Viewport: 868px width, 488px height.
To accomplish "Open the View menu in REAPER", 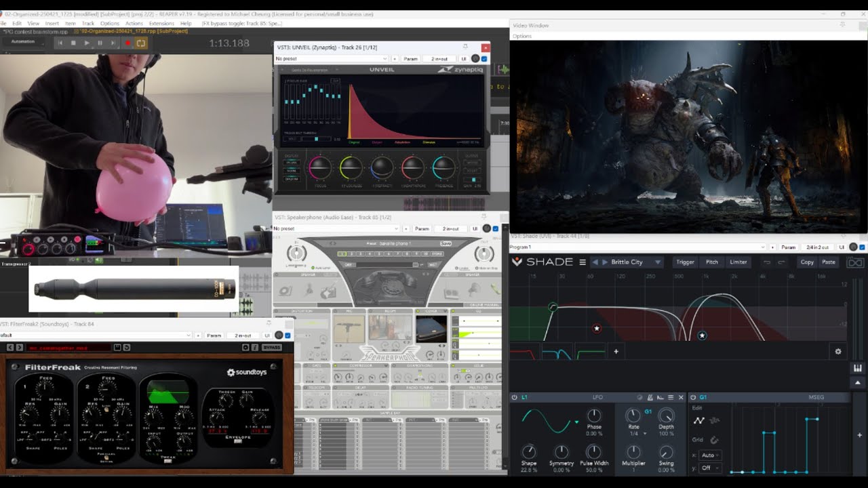I will pos(33,23).
